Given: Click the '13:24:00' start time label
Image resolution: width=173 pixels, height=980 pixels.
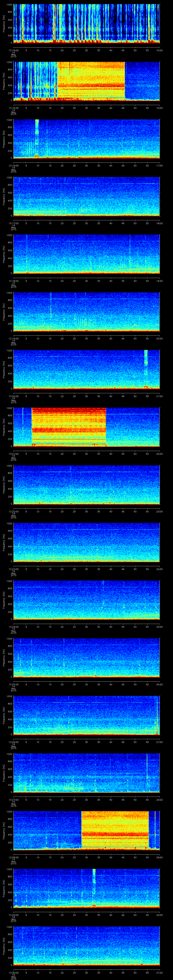Looking at the screenshot, I should pos(13,627).
